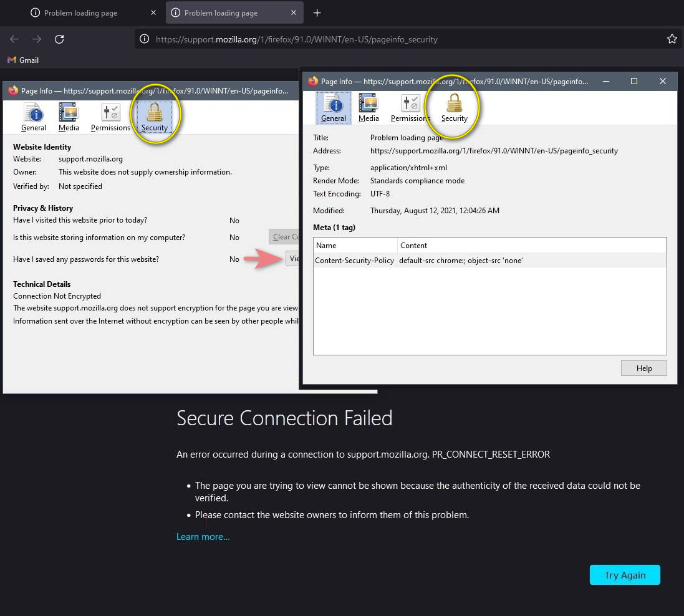Open Permissions tab in left Page Info window

pyautogui.click(x=110, y=117)
